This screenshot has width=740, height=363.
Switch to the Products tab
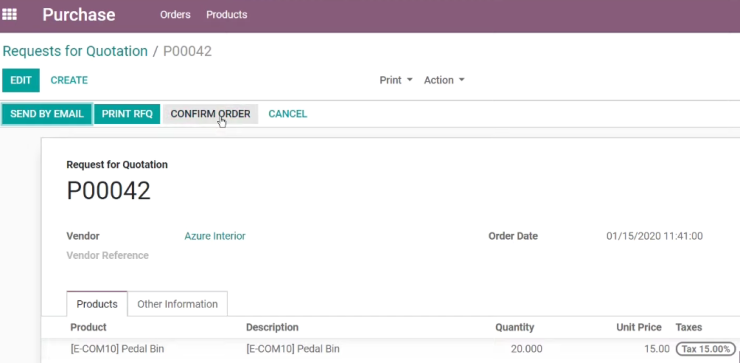pos(97,304)
